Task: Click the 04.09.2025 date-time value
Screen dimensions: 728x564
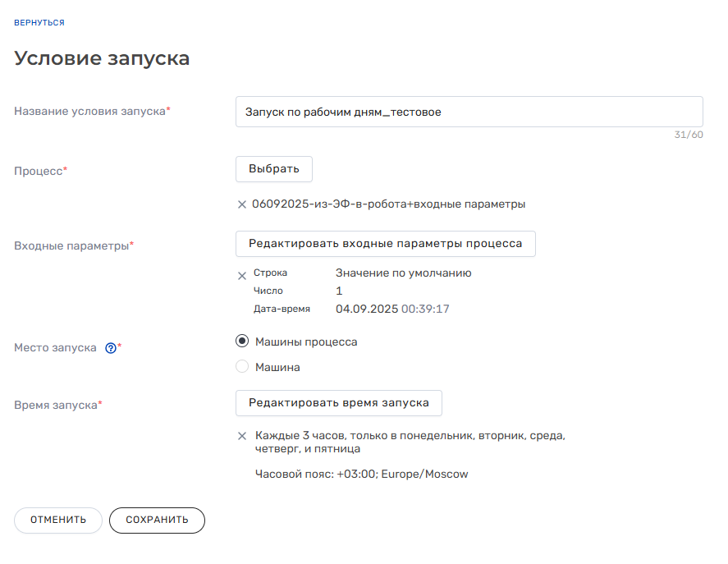Action: (x=392, y=309)
